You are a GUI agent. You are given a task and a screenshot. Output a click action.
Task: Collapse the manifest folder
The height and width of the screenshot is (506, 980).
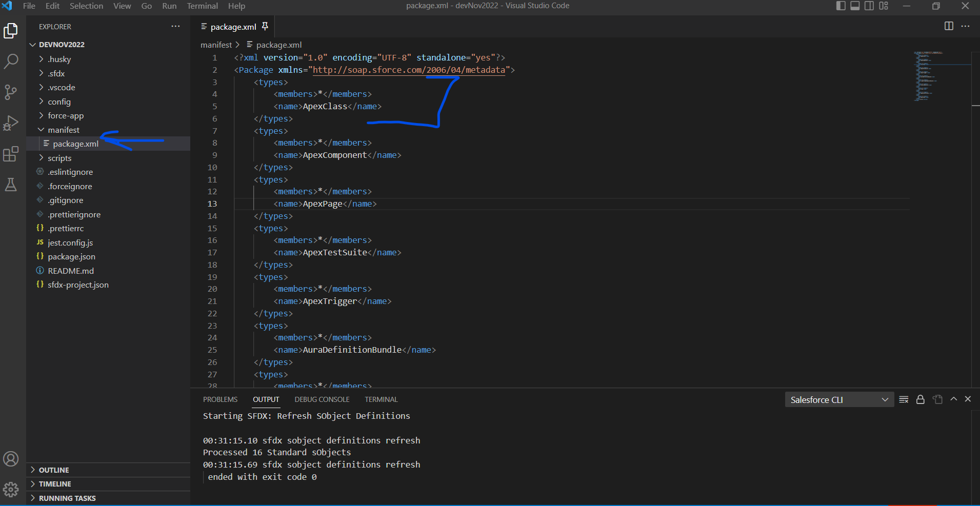[108, 130]
